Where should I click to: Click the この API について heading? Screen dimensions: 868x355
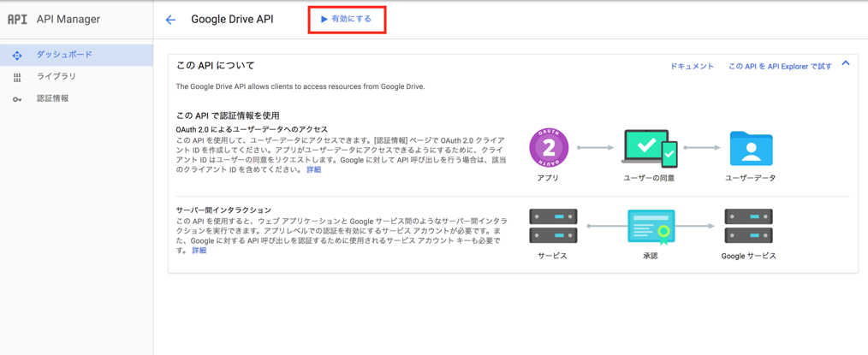pyautogui.click(x=216, y=66)
